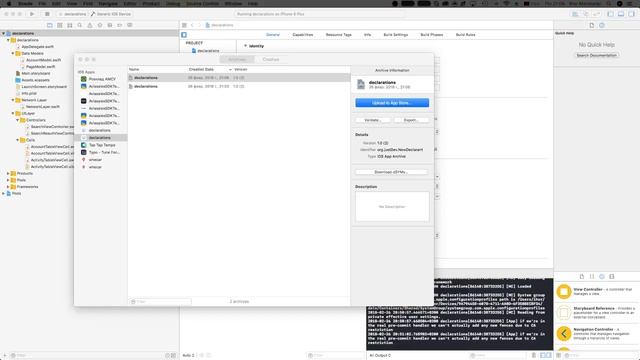Open the General tab in project editor
Viewport: 640px width, 360px height.
pos(273,35)
